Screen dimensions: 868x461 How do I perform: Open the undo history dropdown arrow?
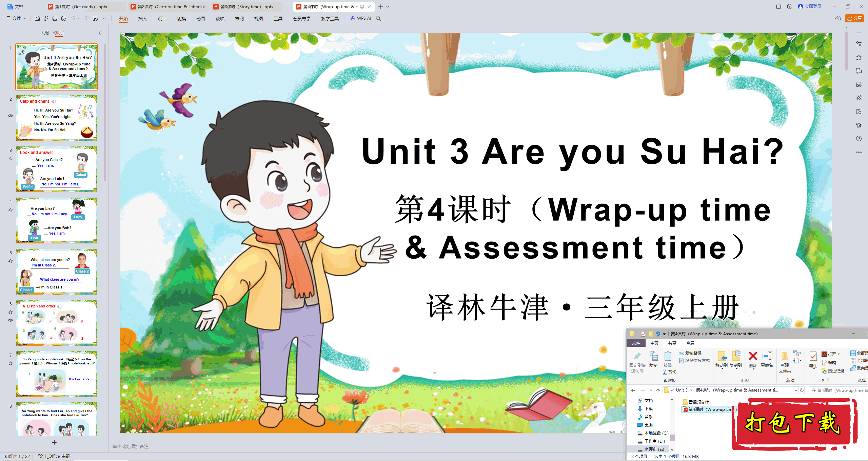point(79,18)
